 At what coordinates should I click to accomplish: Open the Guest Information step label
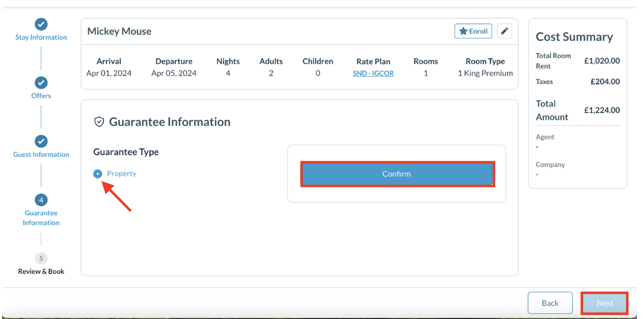[x=41, y=154]
